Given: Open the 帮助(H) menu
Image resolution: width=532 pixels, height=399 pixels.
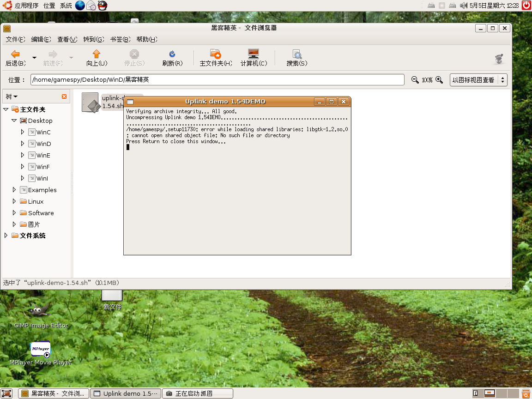Looking at the screenshot, I should click(x=146, y=39).
